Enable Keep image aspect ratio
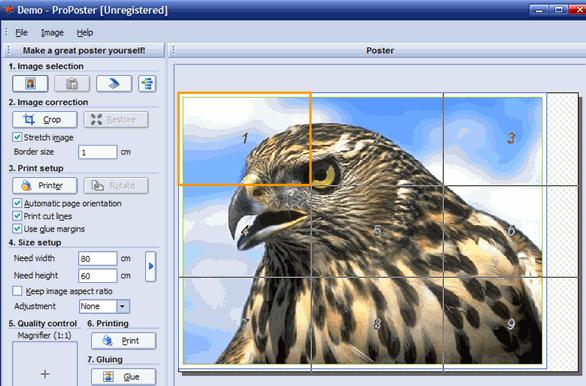 [x=17, y=291]
